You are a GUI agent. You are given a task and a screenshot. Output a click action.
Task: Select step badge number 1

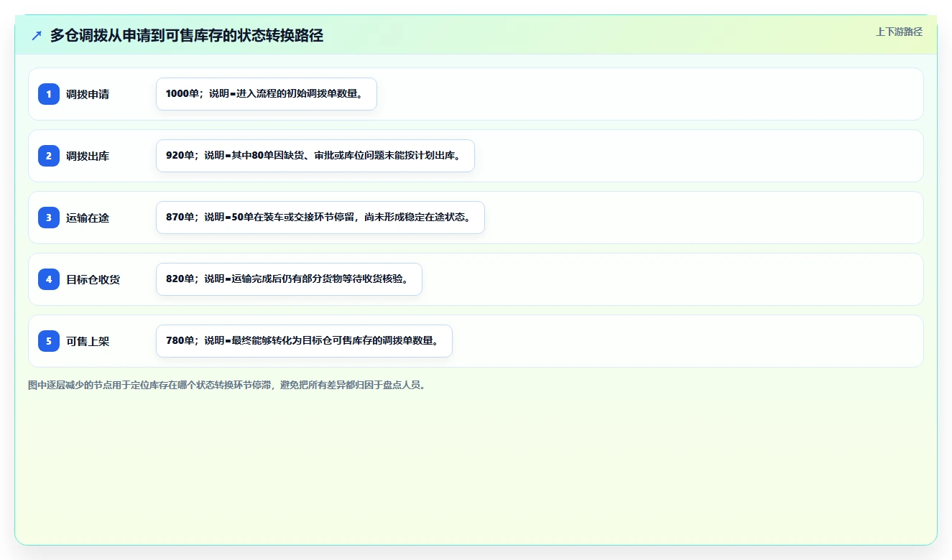(49, 94)
